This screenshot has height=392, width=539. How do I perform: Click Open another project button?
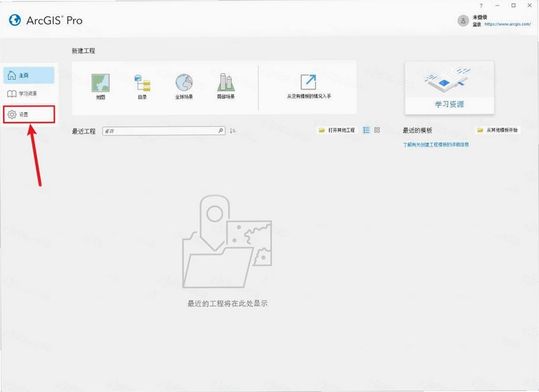[337, 130]
